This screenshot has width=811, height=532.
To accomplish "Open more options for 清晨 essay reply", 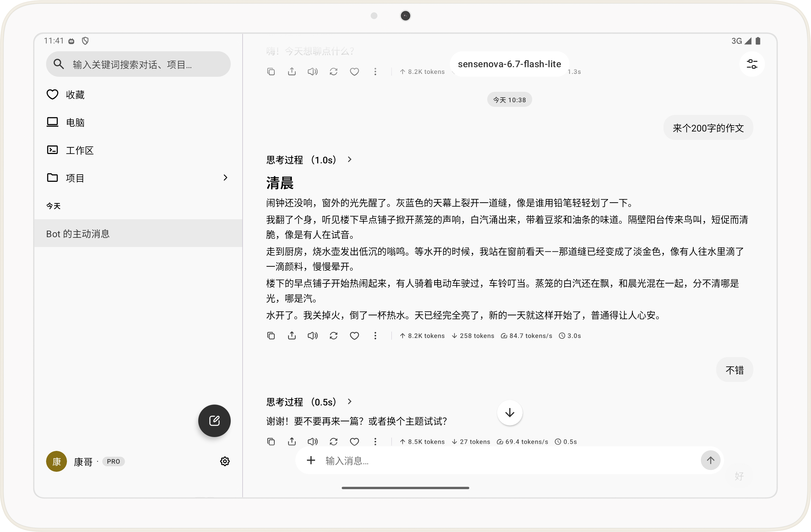I will 375,336.
